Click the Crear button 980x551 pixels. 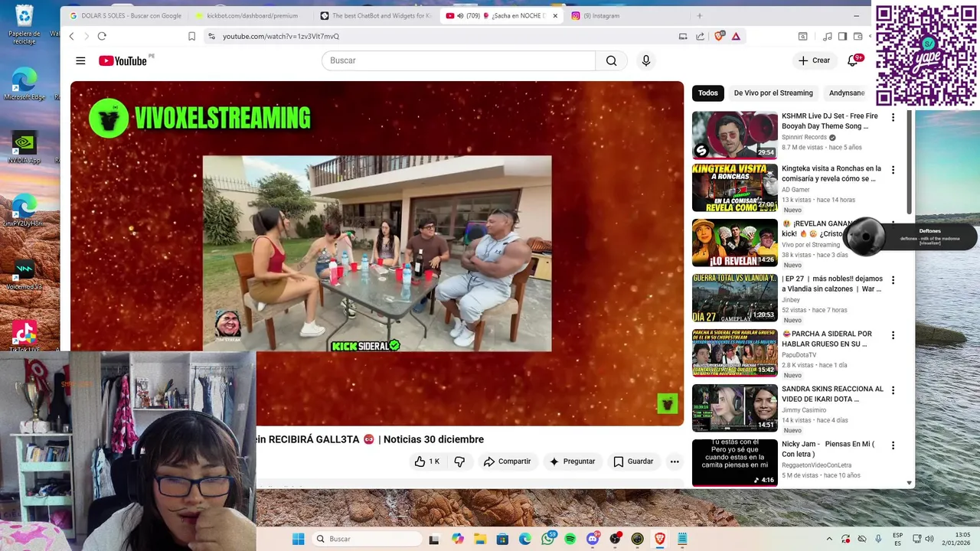[814, 60]
